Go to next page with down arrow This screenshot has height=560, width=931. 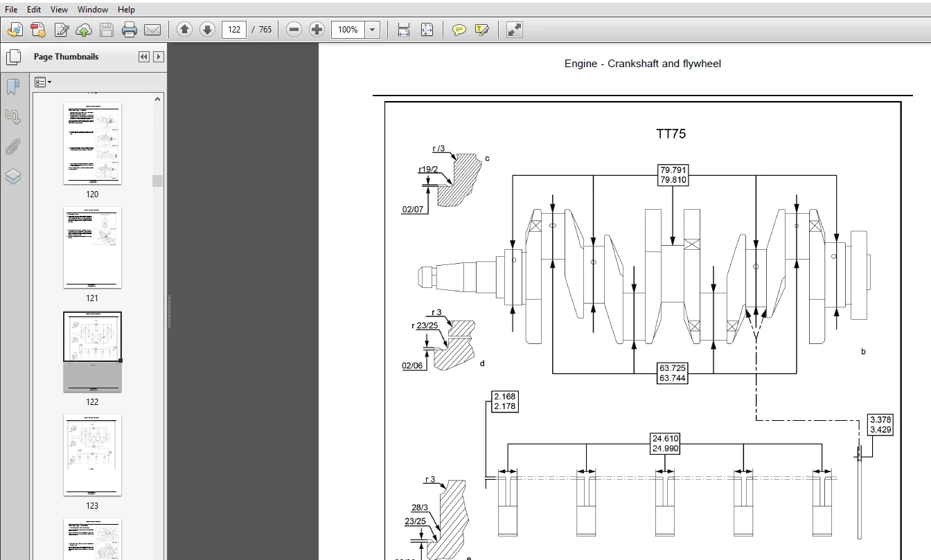[x=207, y=30]
